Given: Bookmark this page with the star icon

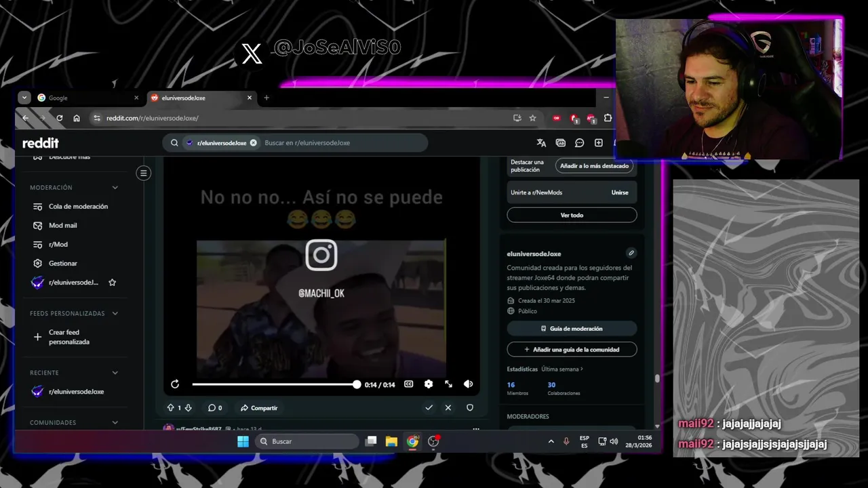Looking at the screenshot, I should [x=532, y=118].
